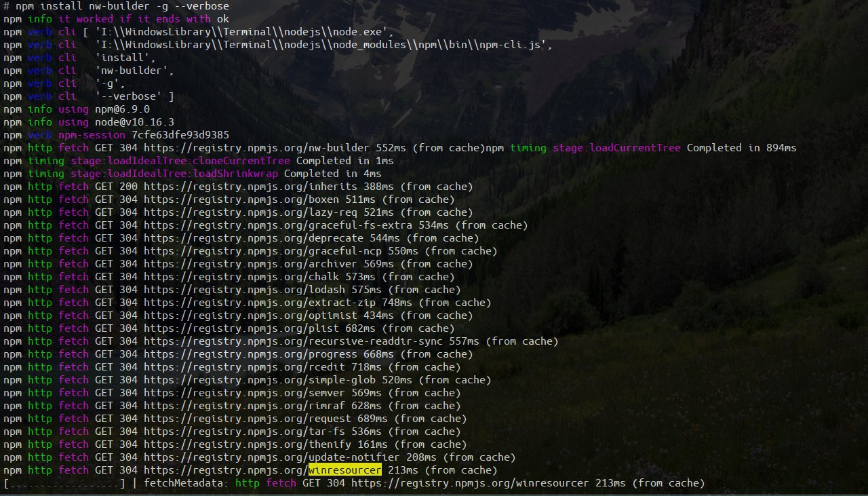This screenshot has width=868, height=496.
Task: Click the command 'npm install nw-builder -g --verbose'
Action: (x=122, y=6)
